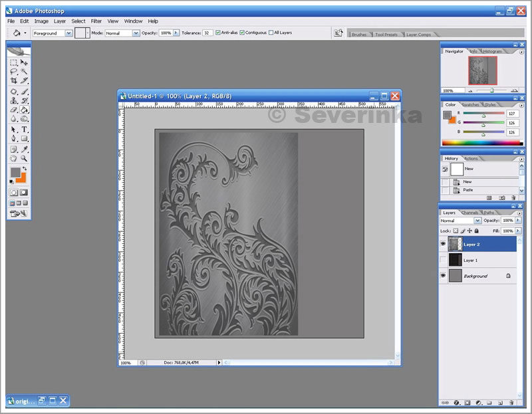Open the layer blend mode dropdown

pyautogui.click(x=477, y=221)
